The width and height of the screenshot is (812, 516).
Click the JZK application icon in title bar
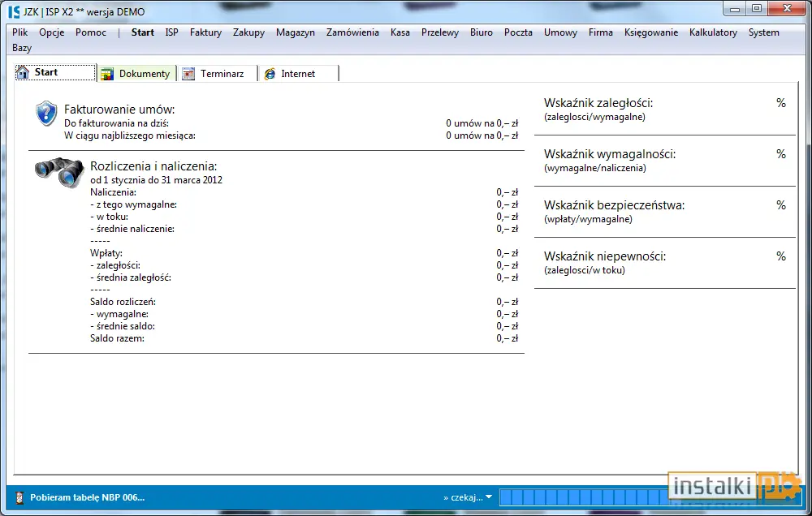pyautogui.click(x=14, y=11)
